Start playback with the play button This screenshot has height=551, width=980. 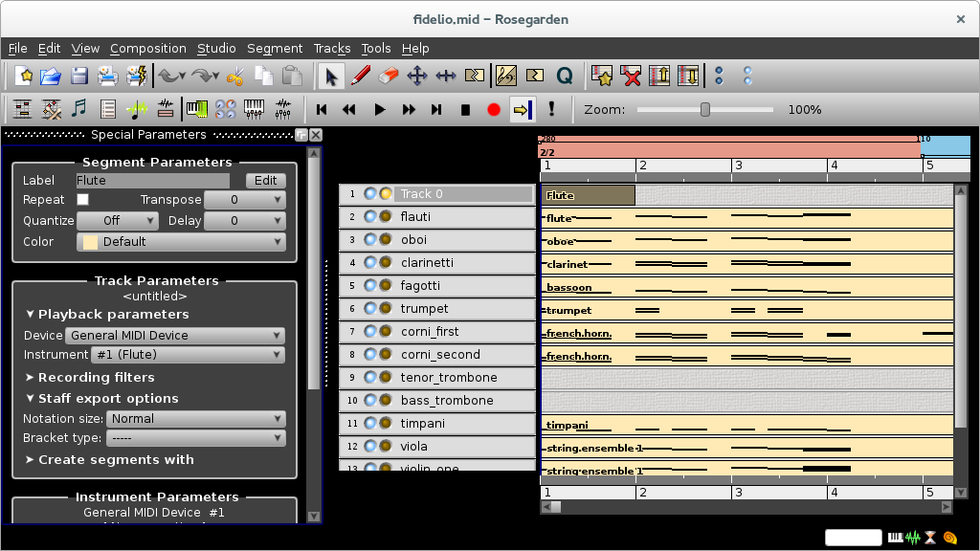[379, 109]
